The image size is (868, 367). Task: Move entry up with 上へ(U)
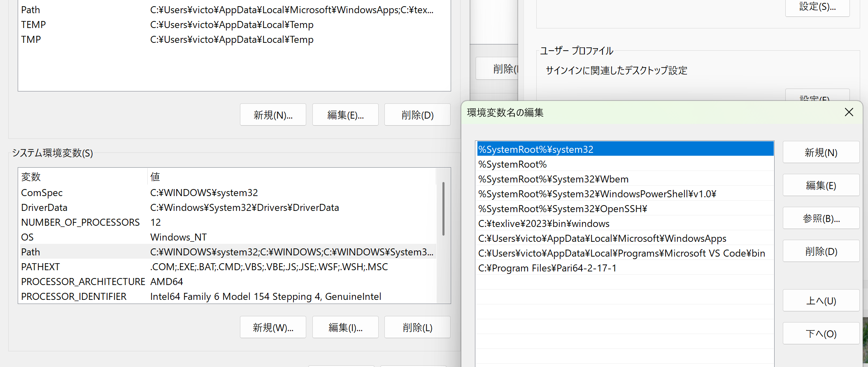tap(821, 301)
